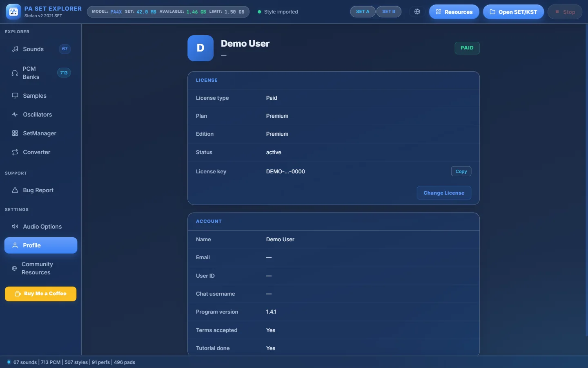This screenshot has width=588, height=368.
Task: Click the Profile person icon
Action: pyautogui.click(x=15, y=245)
